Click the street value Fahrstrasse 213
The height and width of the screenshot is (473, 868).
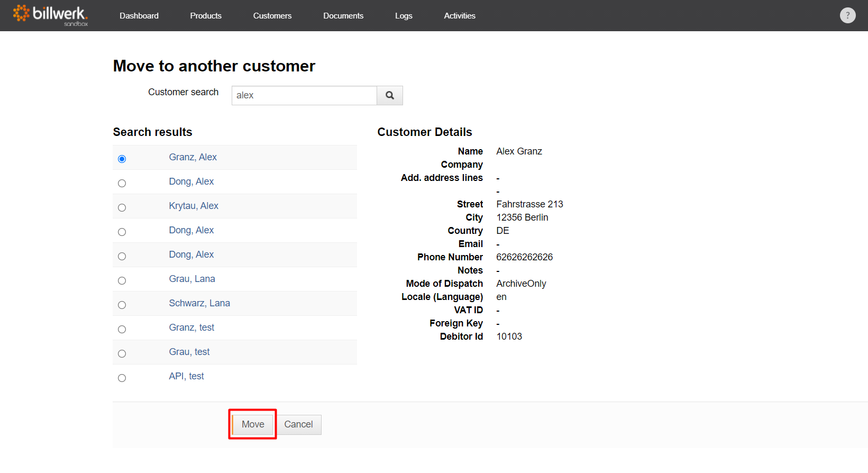click(x=529, y=204)
